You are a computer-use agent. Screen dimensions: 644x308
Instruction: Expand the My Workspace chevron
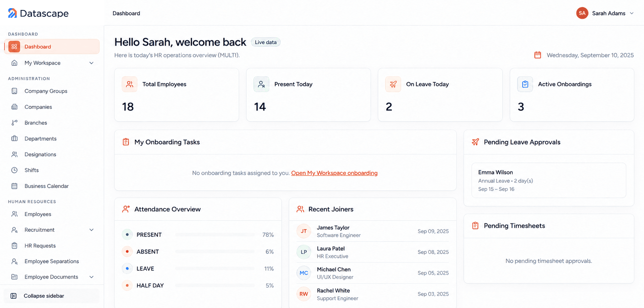(x=91, y=63)
